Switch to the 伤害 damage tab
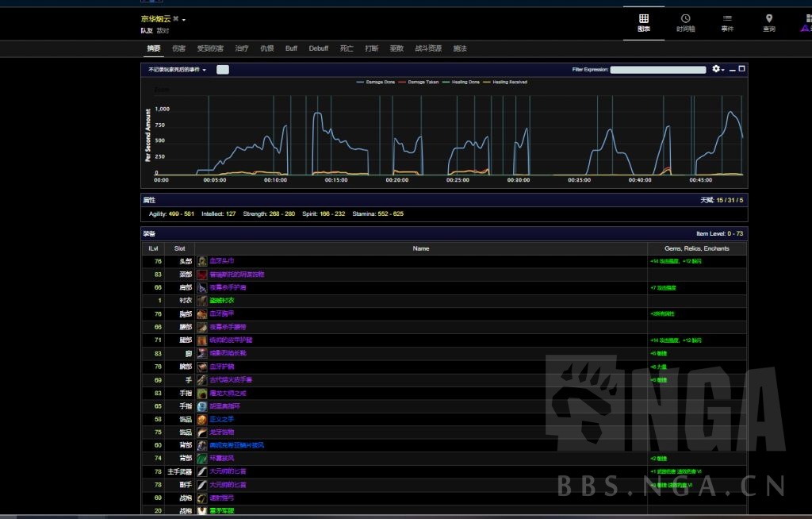This screenshot has width=812, height=519. [x=178, y=48]
